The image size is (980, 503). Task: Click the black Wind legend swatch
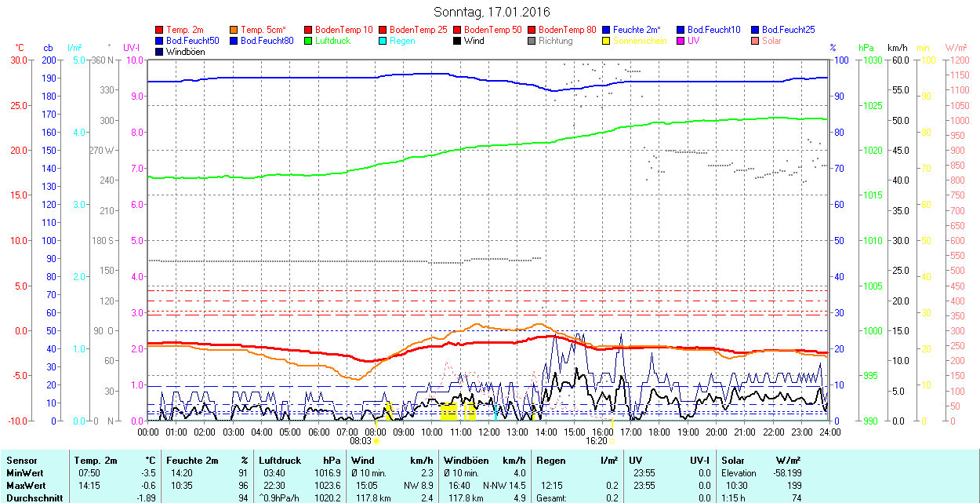click(458, 41)
